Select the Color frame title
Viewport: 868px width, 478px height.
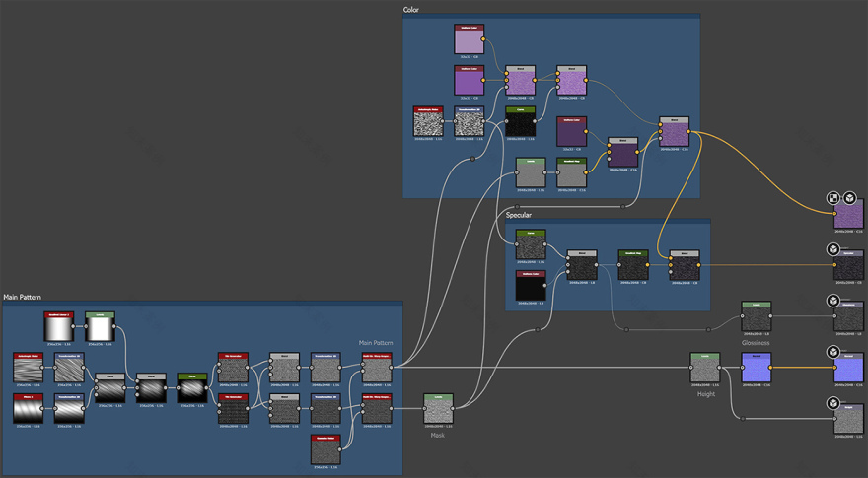pos(412,10)
